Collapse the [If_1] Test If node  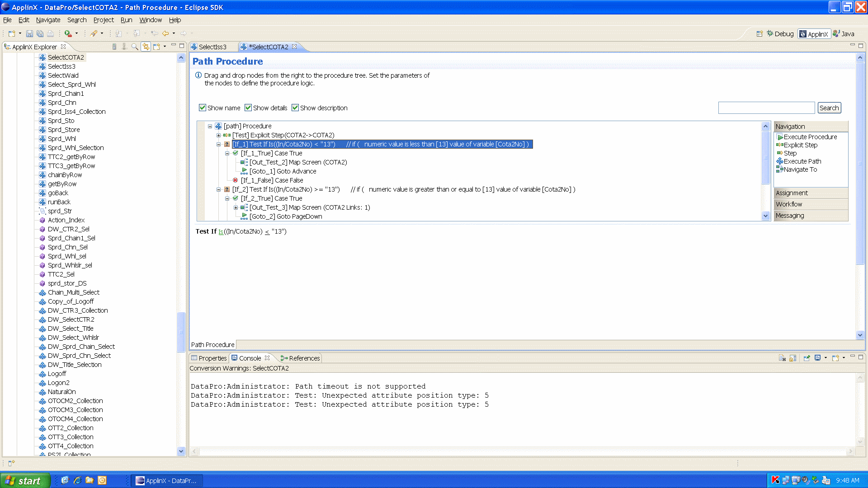[218, 144]
